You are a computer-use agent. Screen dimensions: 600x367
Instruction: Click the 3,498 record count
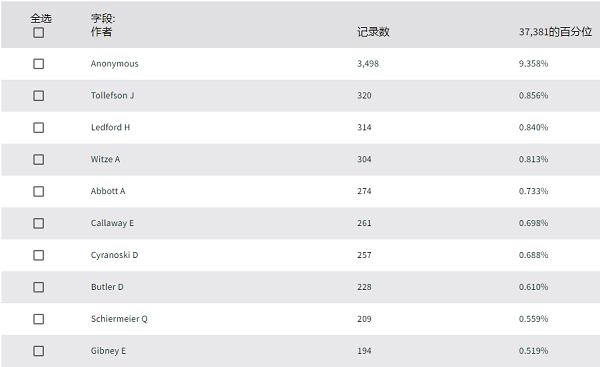(x=368, y=64)
